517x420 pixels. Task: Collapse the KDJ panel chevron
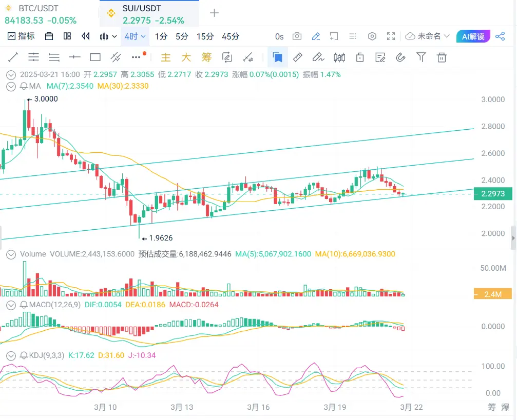(11, 356)
